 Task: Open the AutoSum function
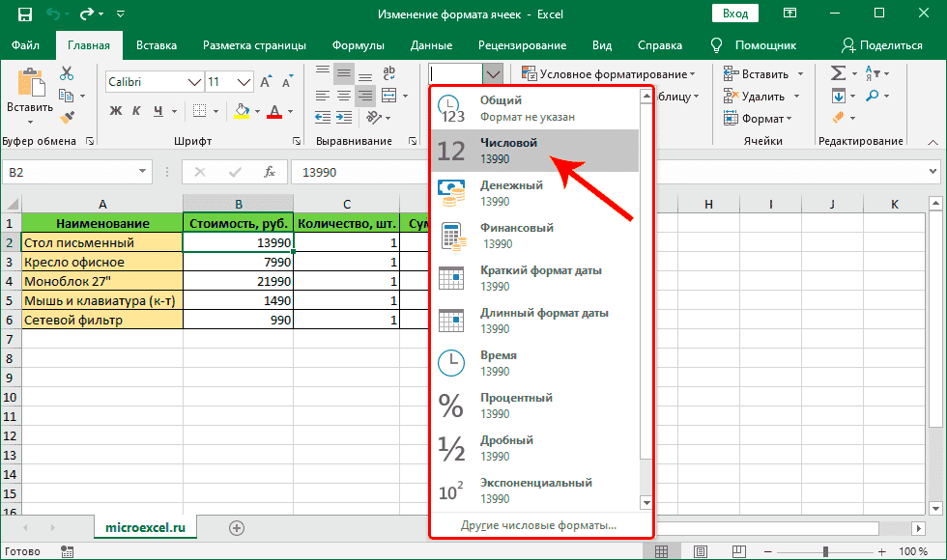839,71
